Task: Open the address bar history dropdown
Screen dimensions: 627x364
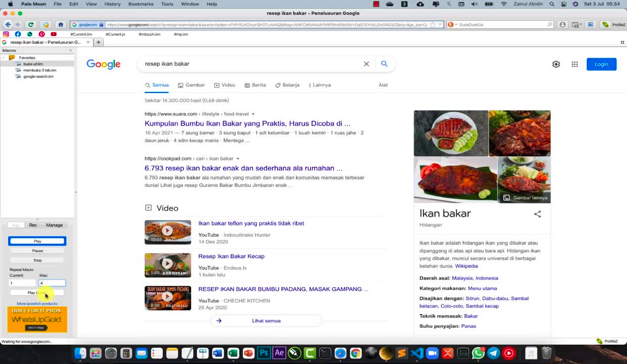Action: click(x=439, y=24)
